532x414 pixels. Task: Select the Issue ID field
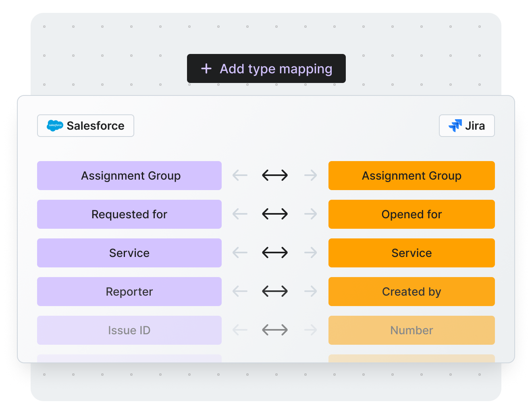point(129,330)
